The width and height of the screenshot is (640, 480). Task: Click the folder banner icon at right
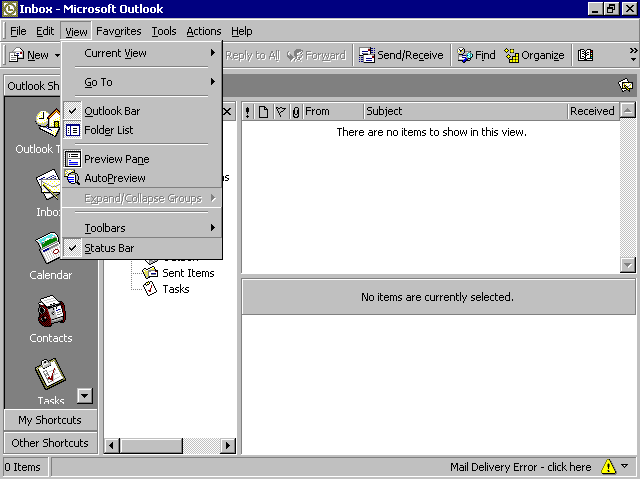pyautogui.click(x=626, y=85)
